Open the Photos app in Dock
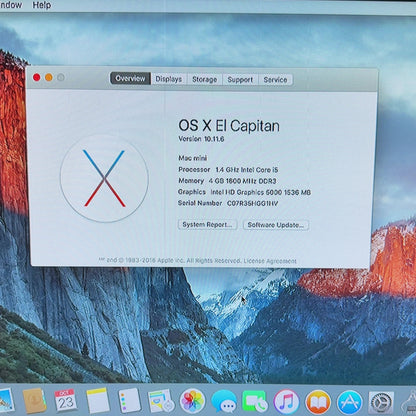 click(192, 401)
